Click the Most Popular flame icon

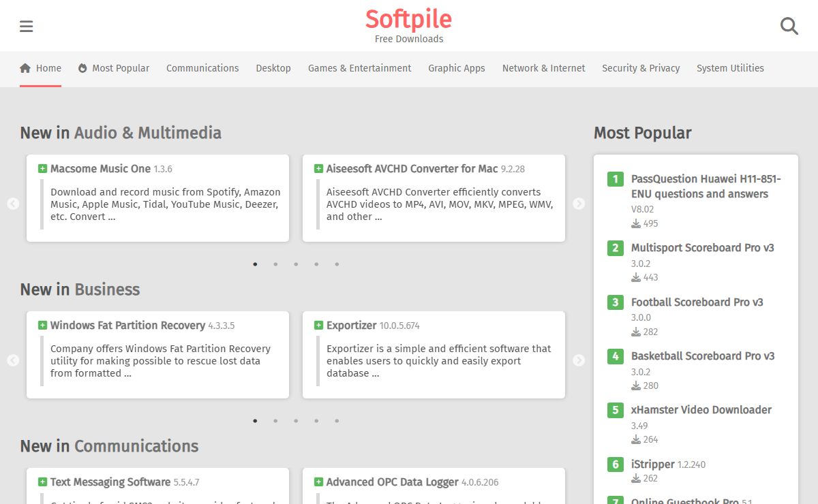click(82, 68)
